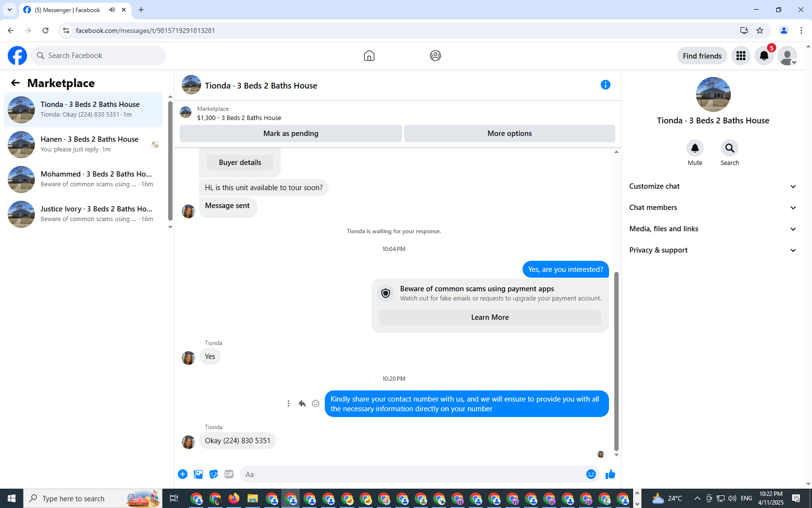The image size is (812, 508).
Task: Click Mark as pending
Action: pyautogui.click(x=291, y=134)
